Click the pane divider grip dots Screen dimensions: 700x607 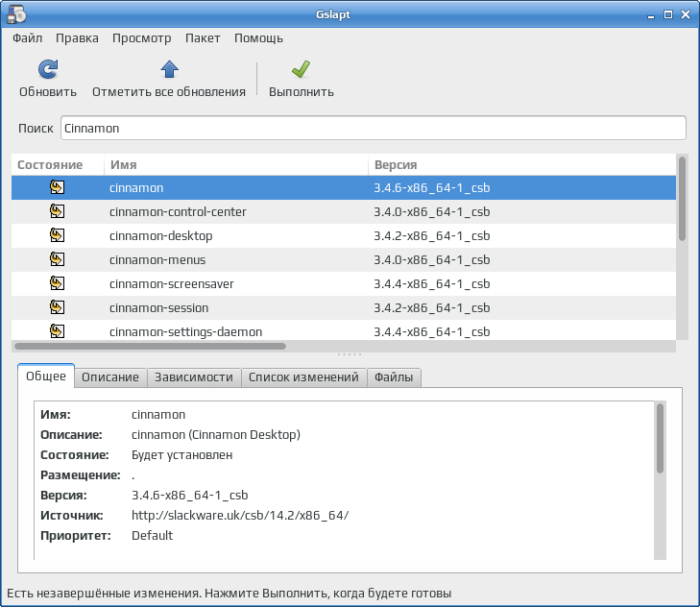pyautogui.click(x=350, y=354)
